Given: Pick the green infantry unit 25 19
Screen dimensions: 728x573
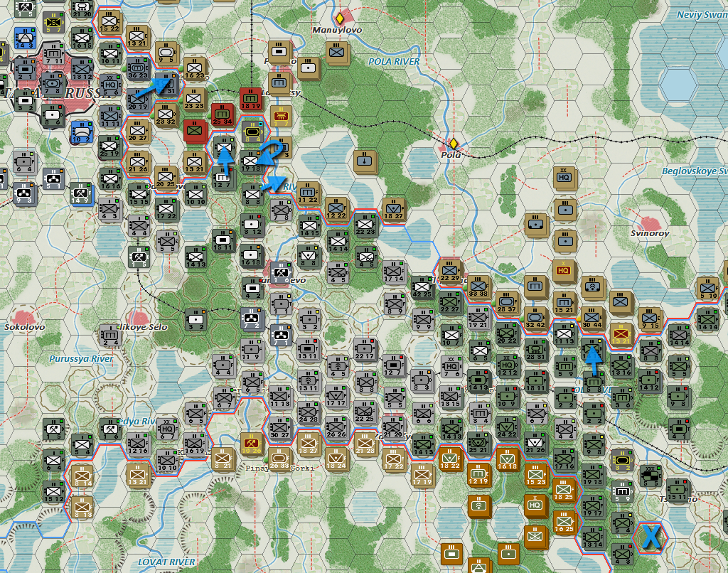Looking at the screenshot, I should pos(109,147).
